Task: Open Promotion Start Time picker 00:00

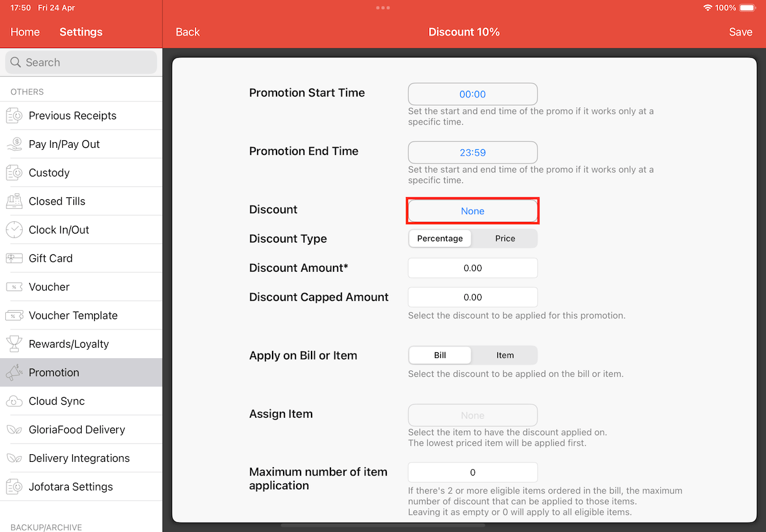Action: click(473, 94)
